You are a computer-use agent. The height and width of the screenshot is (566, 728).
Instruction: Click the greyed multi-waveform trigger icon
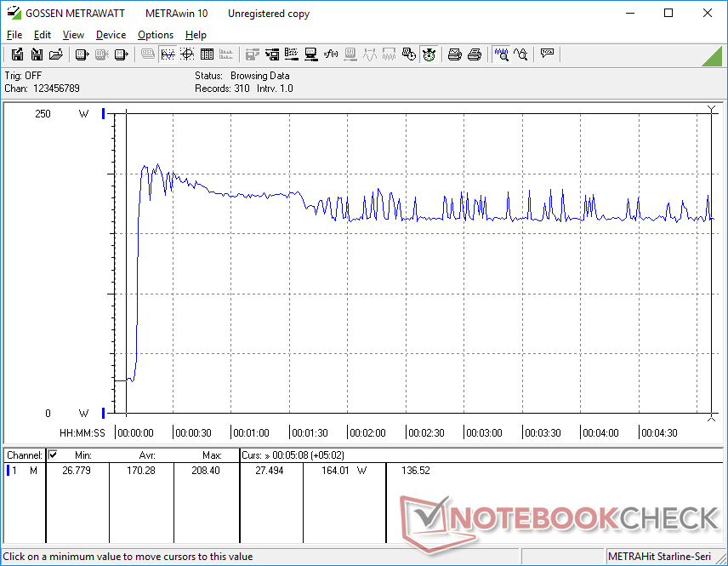[x=389, y=54]
